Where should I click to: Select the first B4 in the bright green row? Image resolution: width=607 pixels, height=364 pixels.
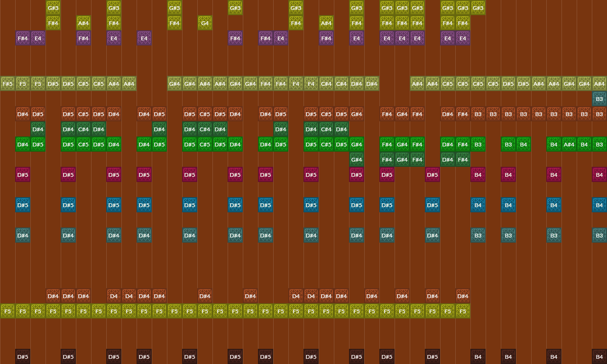click(524, 145)
